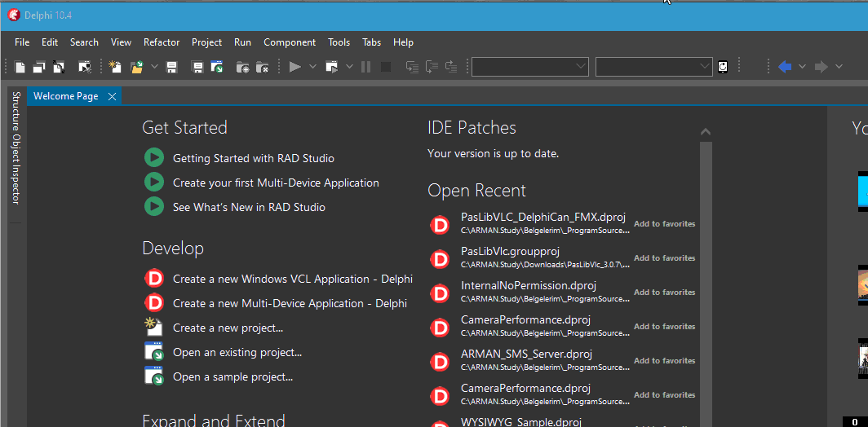Click the blue Back navigation arrow

(785, 67)
